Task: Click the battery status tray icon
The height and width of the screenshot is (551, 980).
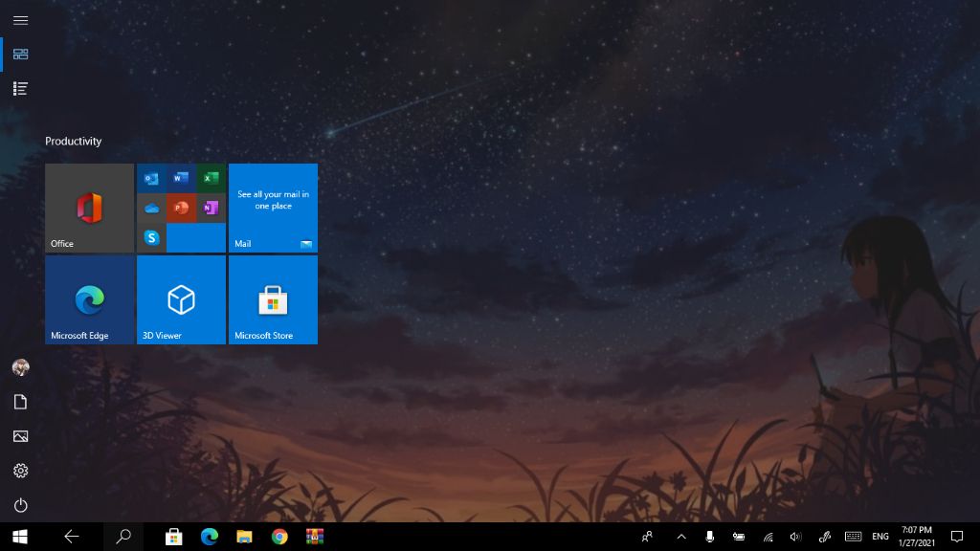Action: click(739, 537)
